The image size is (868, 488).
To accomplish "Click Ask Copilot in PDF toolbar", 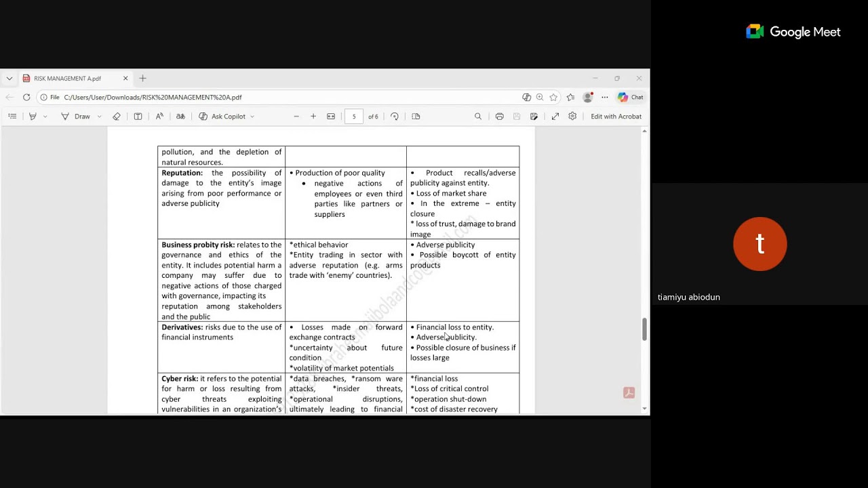I will pos(222,117).
